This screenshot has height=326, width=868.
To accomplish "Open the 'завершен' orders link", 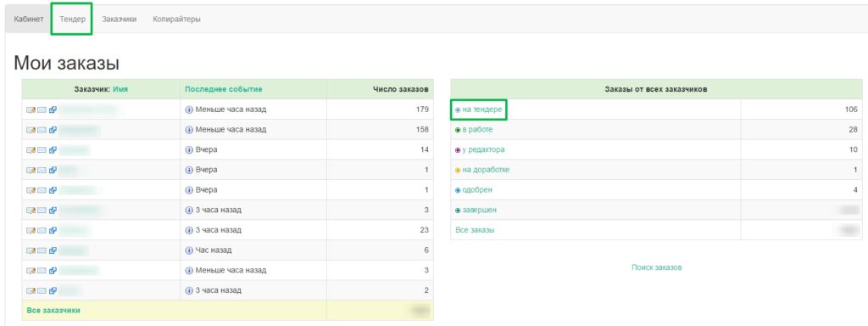I will point(480,211).
